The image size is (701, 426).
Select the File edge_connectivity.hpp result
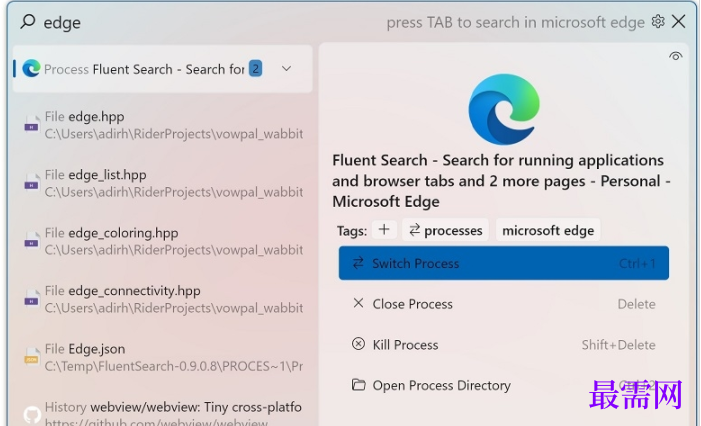pyautogui.click(x=163, y=299)
